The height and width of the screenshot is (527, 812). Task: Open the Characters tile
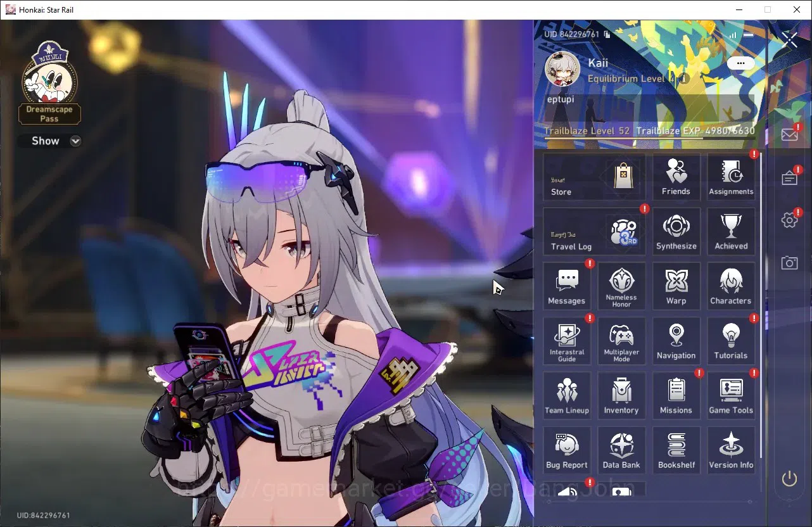pyautogui.click(x=731, y=286)
